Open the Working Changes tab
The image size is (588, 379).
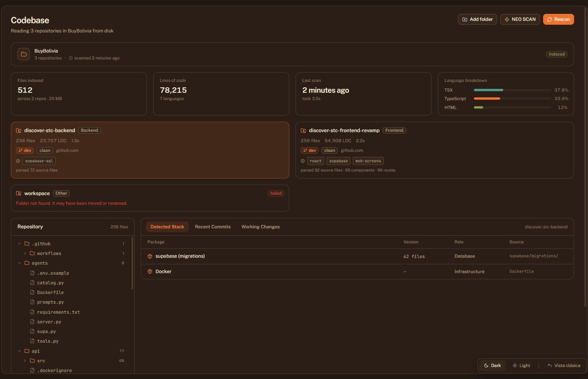[x=261, y=227]
